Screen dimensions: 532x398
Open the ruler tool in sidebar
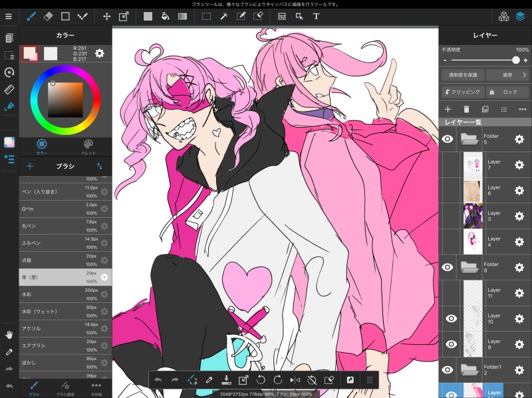9,90
